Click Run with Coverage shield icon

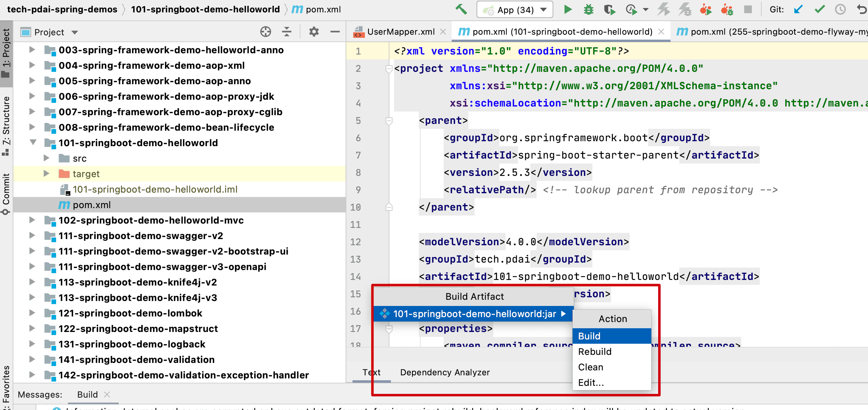pos(609,9)
